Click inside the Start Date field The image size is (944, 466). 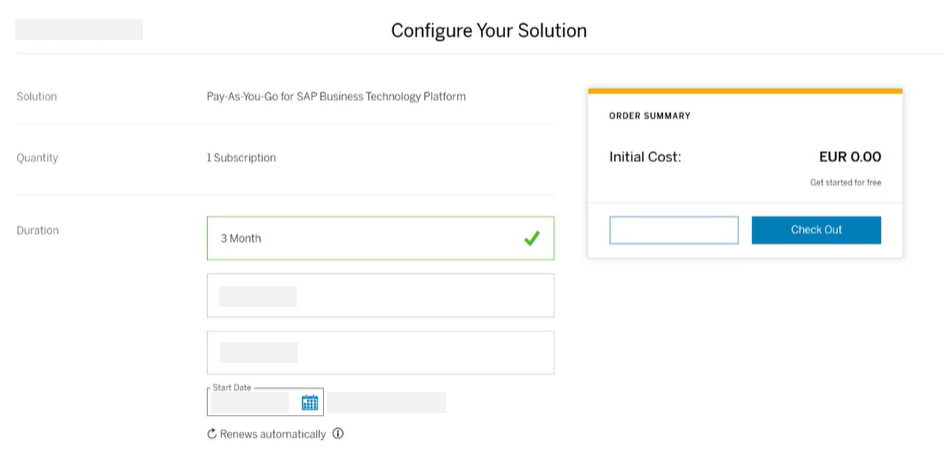tap(250, 403)
